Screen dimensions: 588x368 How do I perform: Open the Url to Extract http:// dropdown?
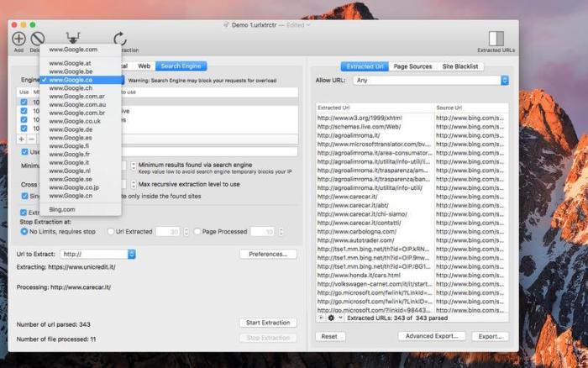coord(97,254)
